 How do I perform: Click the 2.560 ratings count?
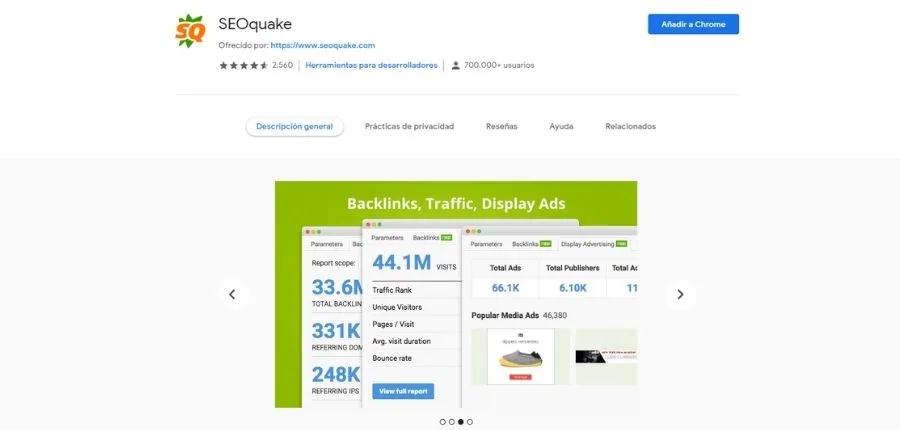[x=282, y=65]
